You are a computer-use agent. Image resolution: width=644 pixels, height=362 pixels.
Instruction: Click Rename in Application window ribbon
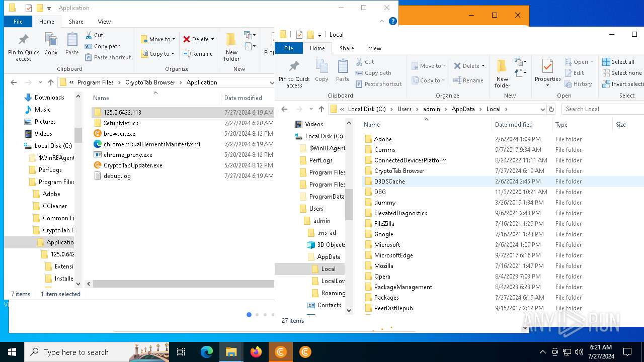point(197,54)
